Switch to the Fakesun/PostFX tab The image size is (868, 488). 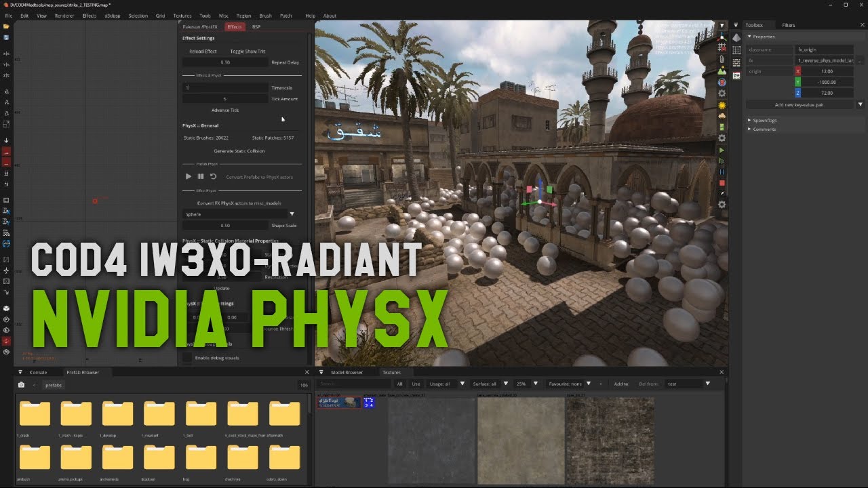(x=199, y=26)
